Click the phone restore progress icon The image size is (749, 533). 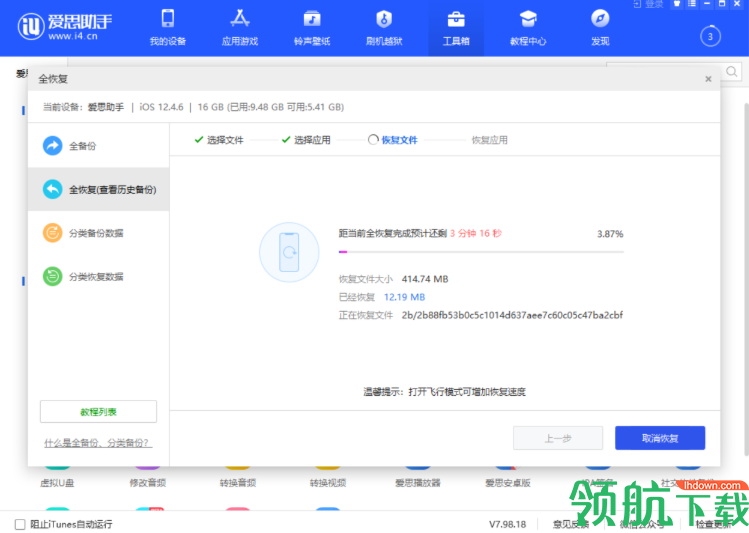(289, 252)
